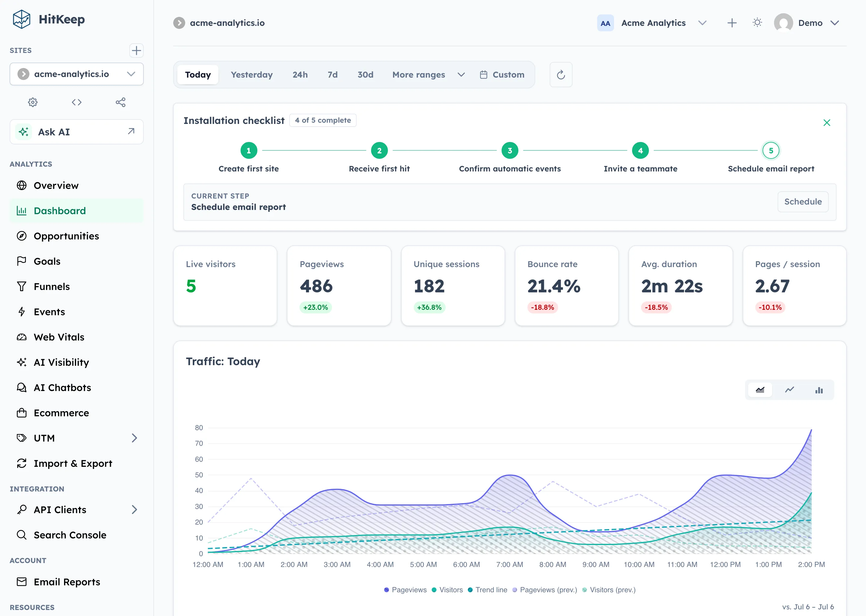The height and width of the screenshot is (616, 866).
Task: Open Web Vitals page
Action: pos(77,337)
